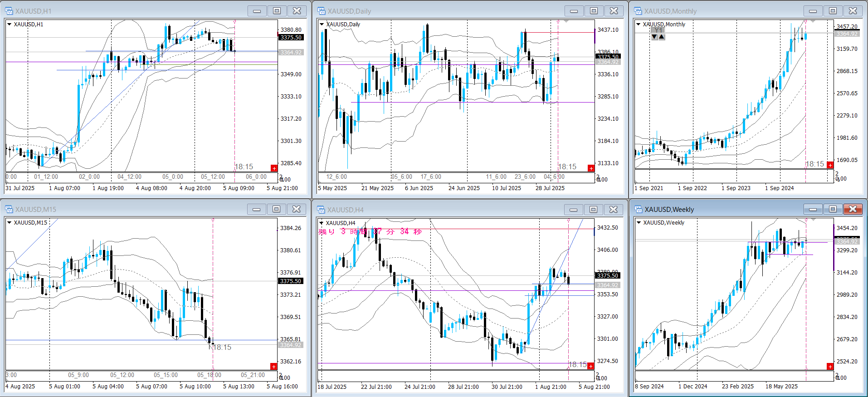
Task: Click the 02_0:00 period marker in H1 chart
Action: point(89,177)
